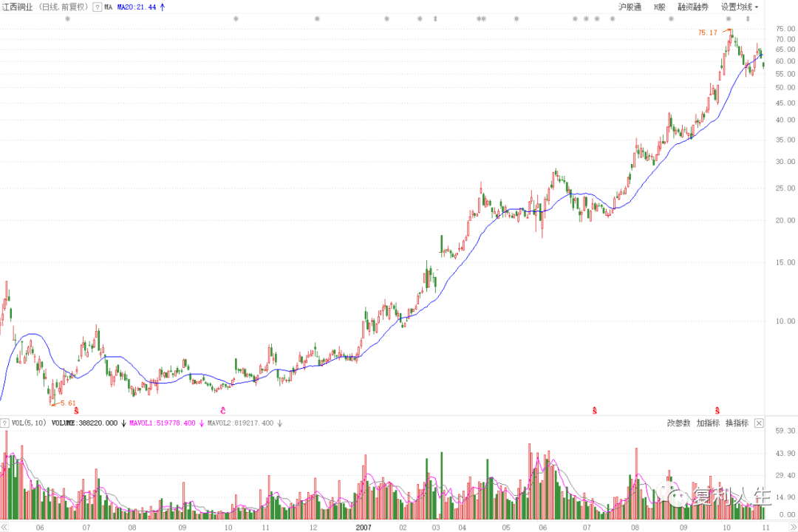Click the first asterisk event marker at top-left
798x532 pixels.
67,19
